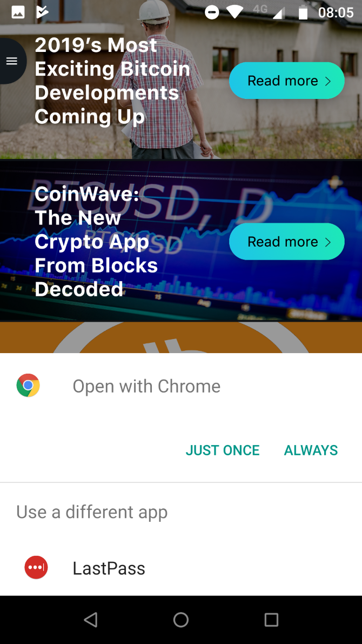Tap the do-not-disturb status icon
Image resolution: width=362 pixels, height=644 pixels.
click(x=212, y=13)
